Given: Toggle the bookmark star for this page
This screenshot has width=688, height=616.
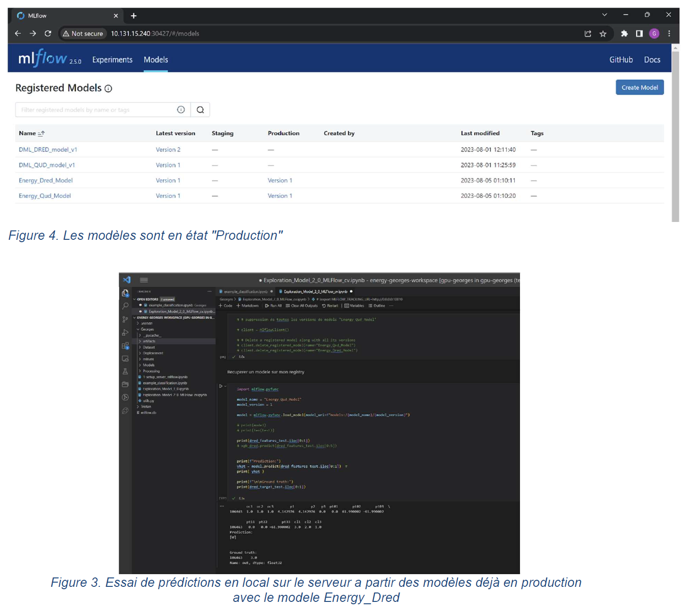Looking at the screenshot, I should point(603,33).
